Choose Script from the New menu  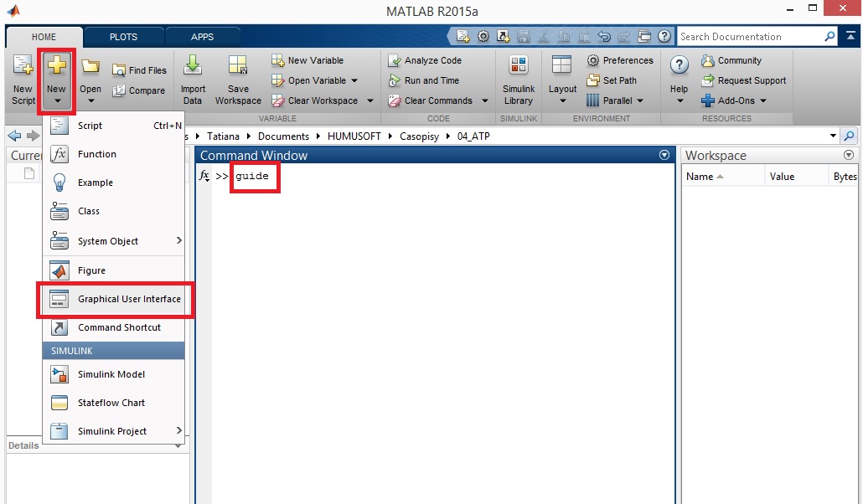(114, 126)
